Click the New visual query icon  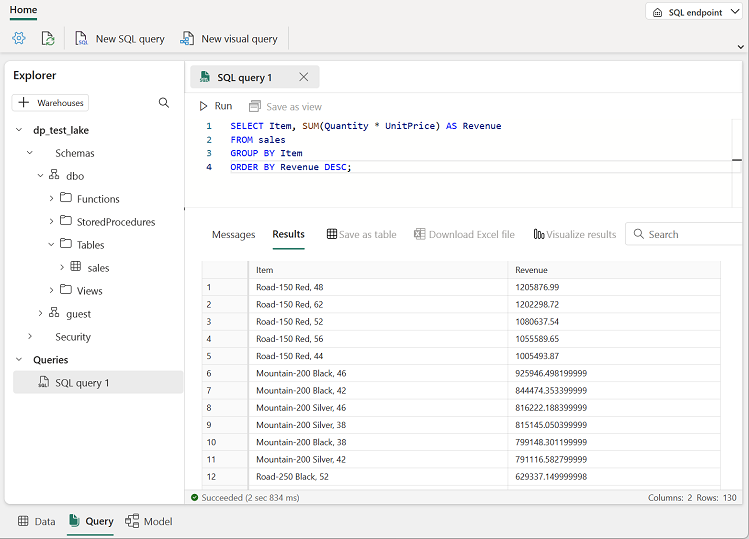tap(187, 38)
